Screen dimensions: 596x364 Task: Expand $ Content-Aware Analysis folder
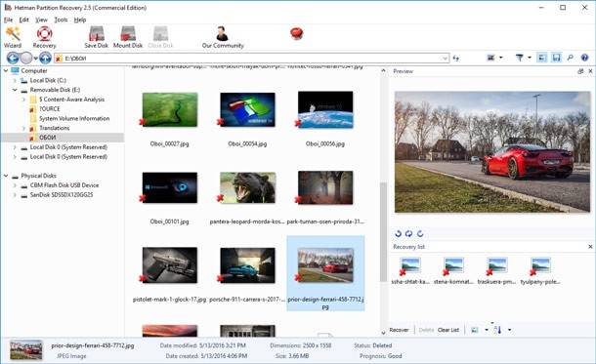click(x=24, y=100)
